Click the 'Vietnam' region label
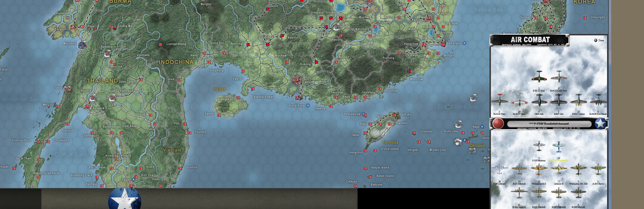This screenshot has width=644, height=209. click(172, 150)
